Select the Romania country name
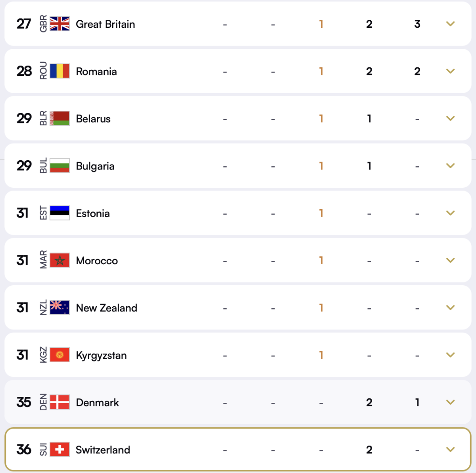476x473 pixels. click(96, 71)
